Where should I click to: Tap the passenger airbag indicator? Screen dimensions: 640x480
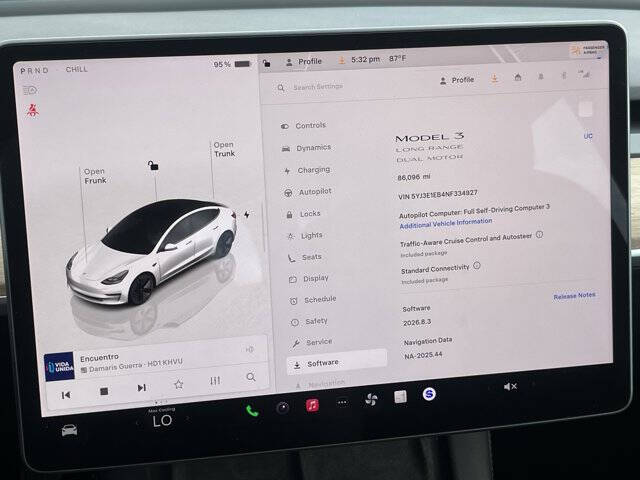point(588,50)
